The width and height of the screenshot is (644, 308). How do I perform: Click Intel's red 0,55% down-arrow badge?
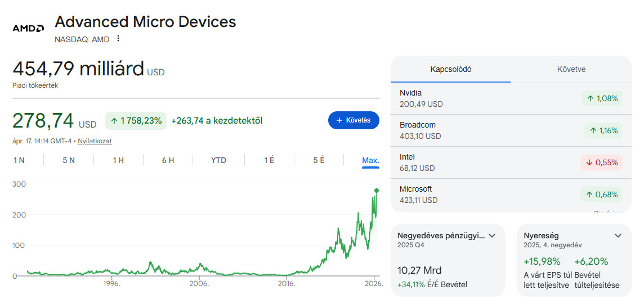pos(601,162)
